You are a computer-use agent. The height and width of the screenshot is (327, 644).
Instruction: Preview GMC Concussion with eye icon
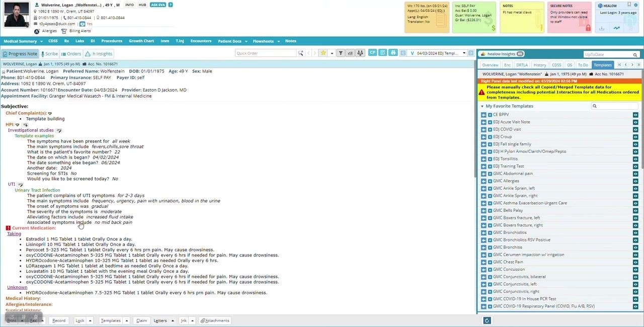635,270
